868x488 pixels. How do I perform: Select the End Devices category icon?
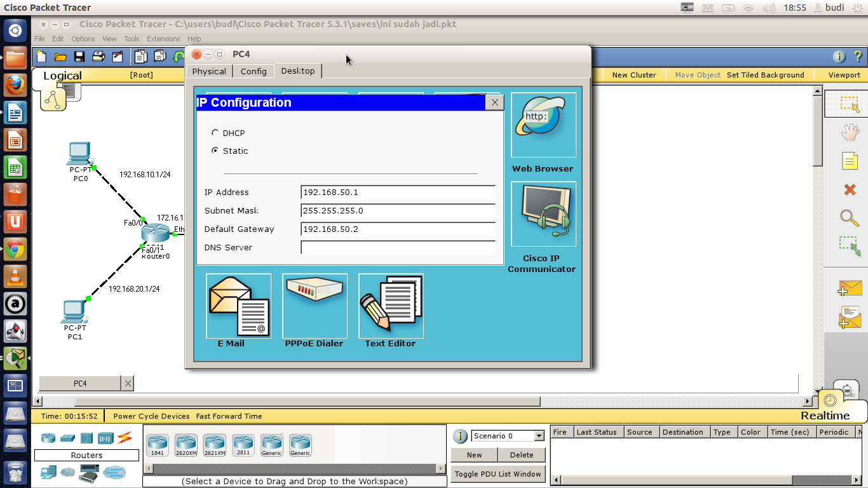click(48, 472)
